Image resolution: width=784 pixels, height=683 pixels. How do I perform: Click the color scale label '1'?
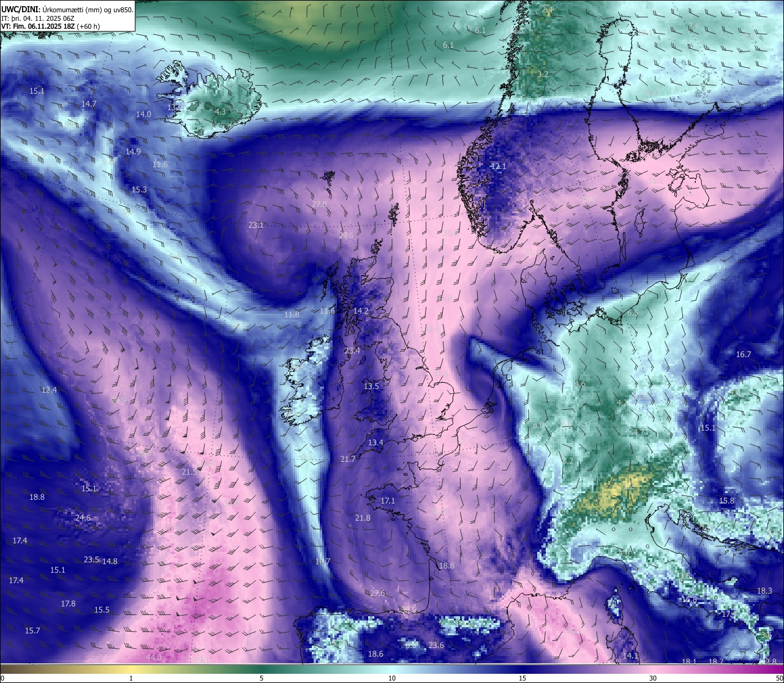pyautogui.click(x=131, y=678)
